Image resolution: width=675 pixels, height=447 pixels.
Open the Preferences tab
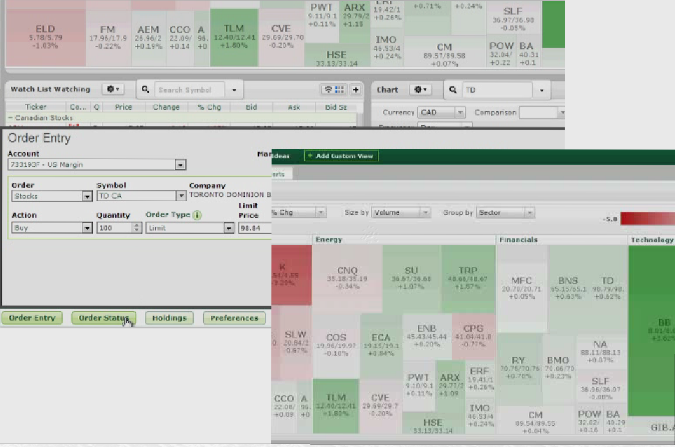coord(234,318)
